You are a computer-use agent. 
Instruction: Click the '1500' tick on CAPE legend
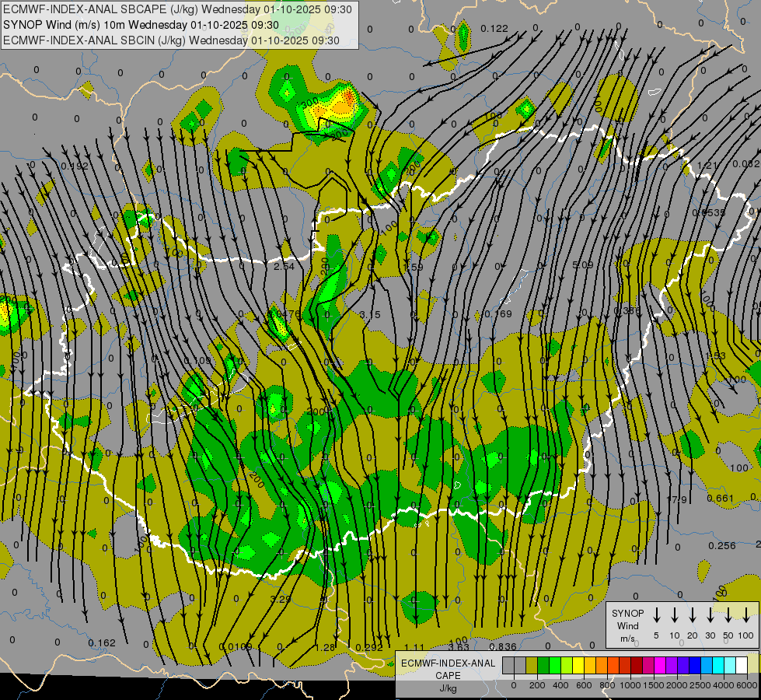(x=654, y=685)
